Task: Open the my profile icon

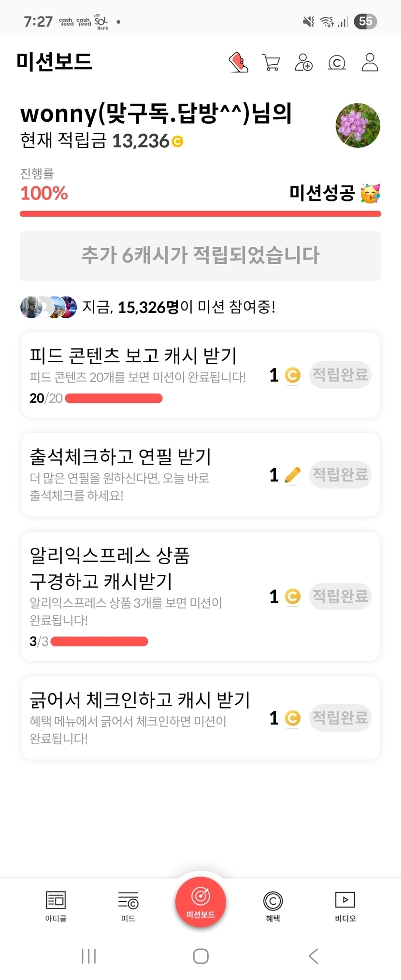Action: [370, 63]
